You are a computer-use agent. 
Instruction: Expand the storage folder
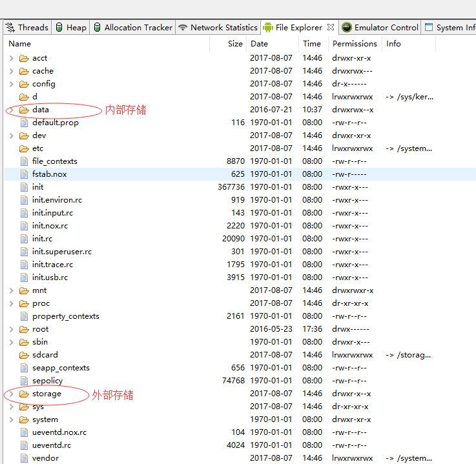pos(12,394)
